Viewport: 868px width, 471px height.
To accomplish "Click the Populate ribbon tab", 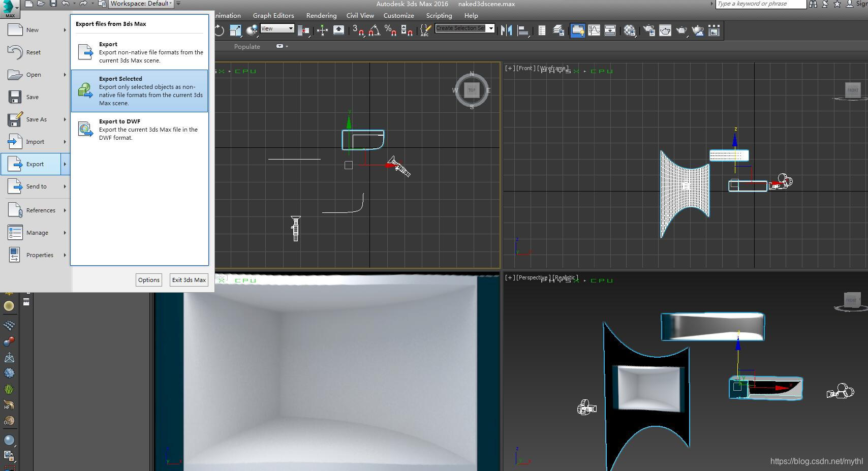I will pos(247,46).
